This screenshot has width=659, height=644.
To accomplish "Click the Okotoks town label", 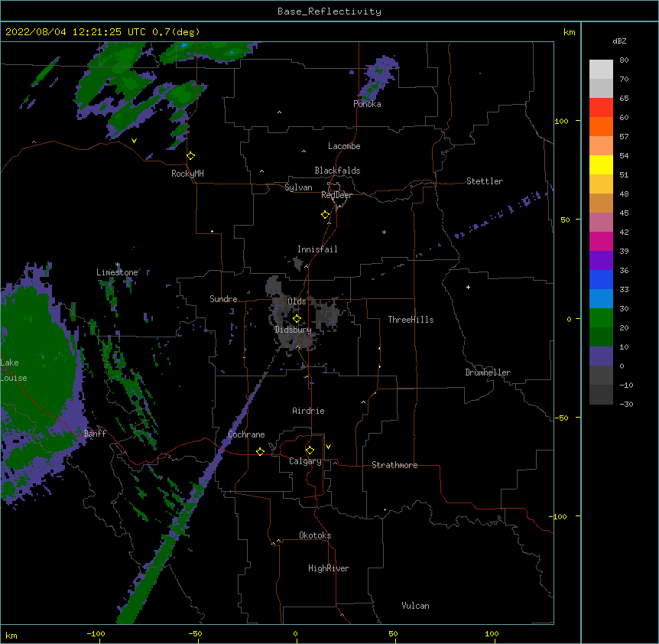I will (315, 535).
